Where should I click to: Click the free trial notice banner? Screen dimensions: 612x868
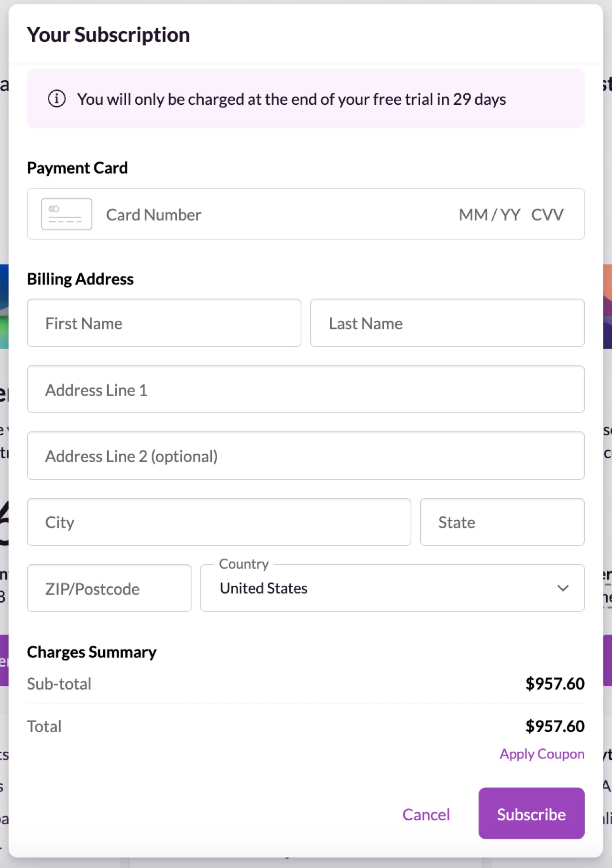pyautogui.click(x=306, y=99)
